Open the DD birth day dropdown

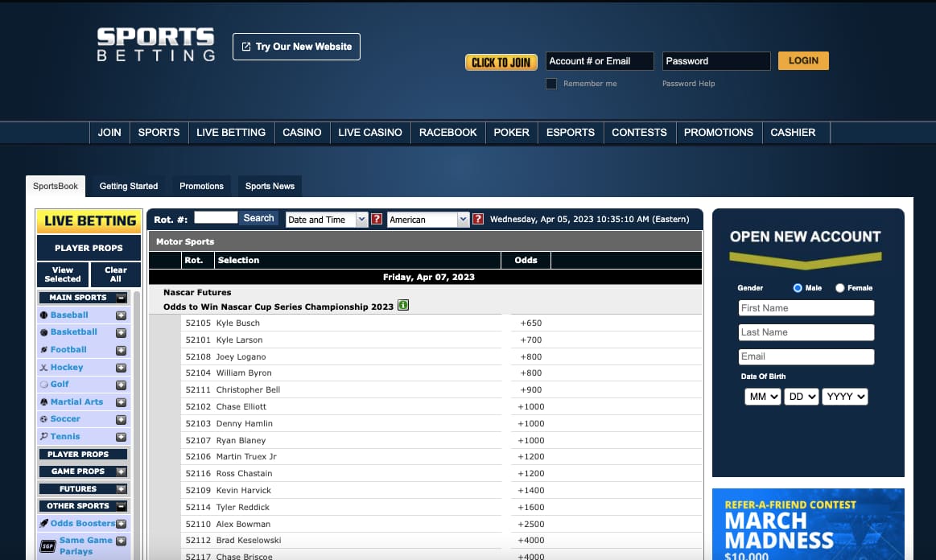click(x=801, y=397)
